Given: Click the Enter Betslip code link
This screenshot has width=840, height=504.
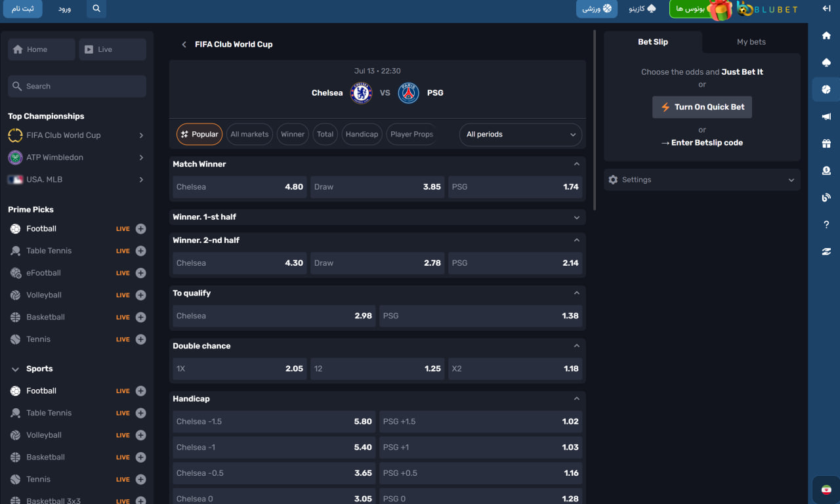Looking at the screenshot, I should 702,143.
